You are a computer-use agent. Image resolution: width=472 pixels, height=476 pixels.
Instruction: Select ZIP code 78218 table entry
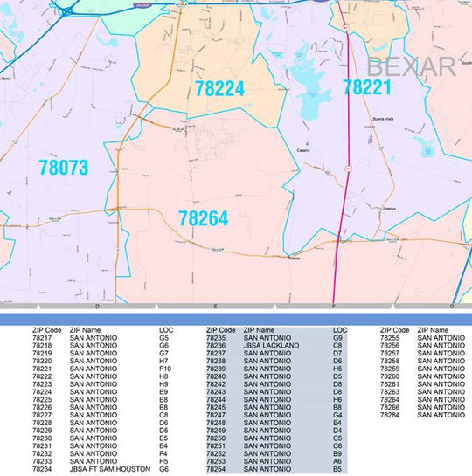click(x=42, y=346)
